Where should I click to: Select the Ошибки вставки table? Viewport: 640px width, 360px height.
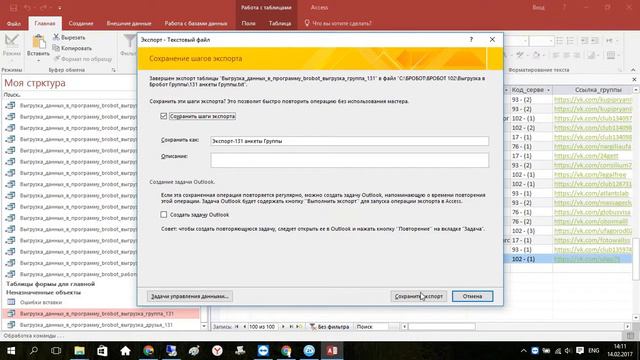coord(41,302)
